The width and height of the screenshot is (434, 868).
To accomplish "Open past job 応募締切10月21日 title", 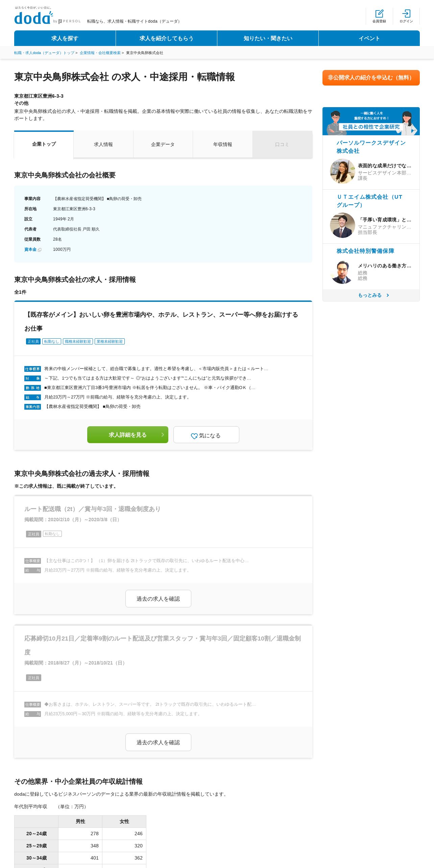I will point(163,645).
